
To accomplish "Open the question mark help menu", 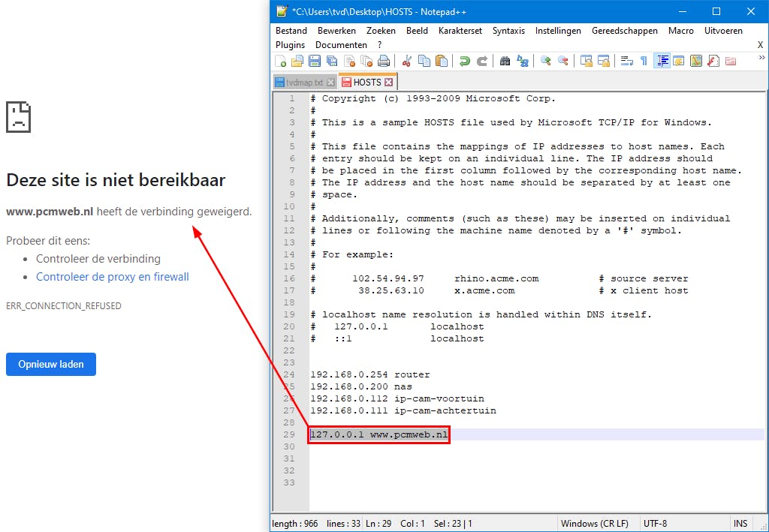I will pos(379,44).
